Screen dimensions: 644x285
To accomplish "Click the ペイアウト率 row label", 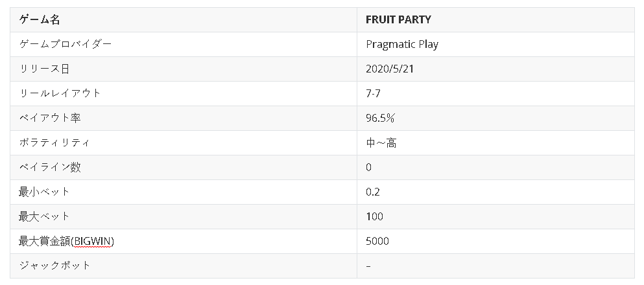I will tap(50, 118).
